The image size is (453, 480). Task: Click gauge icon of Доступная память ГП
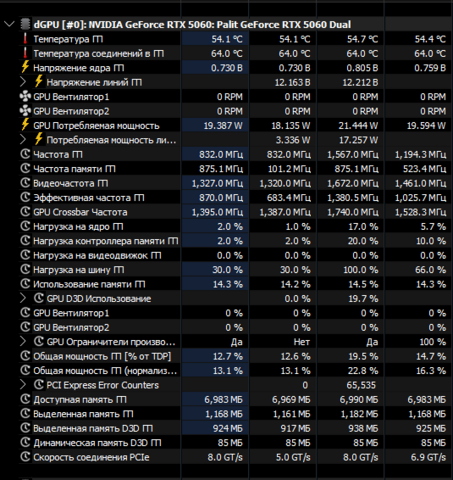[x=25, y=399]
